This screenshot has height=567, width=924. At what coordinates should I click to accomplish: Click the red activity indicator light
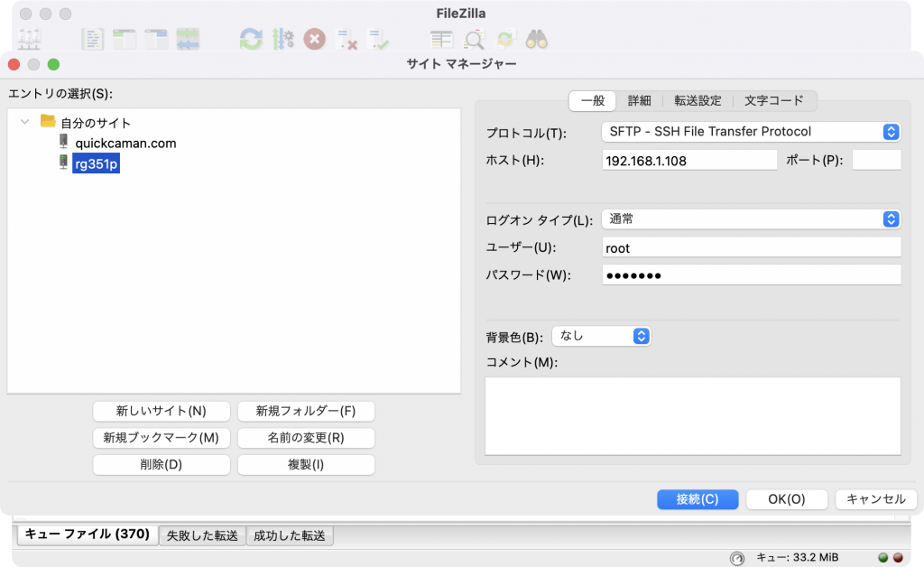[x=898, y=558]
